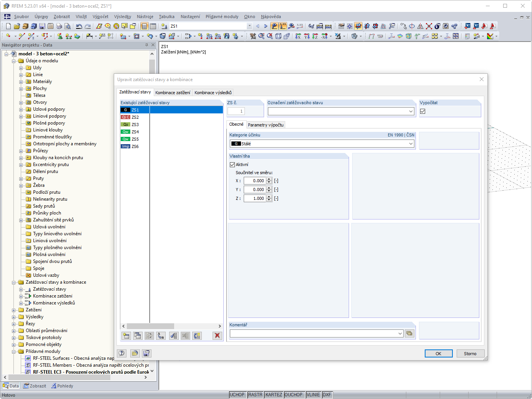This screenshot has height=399, width=532.
Task: Open the Komentář dropdown
Action: point(400,334)
